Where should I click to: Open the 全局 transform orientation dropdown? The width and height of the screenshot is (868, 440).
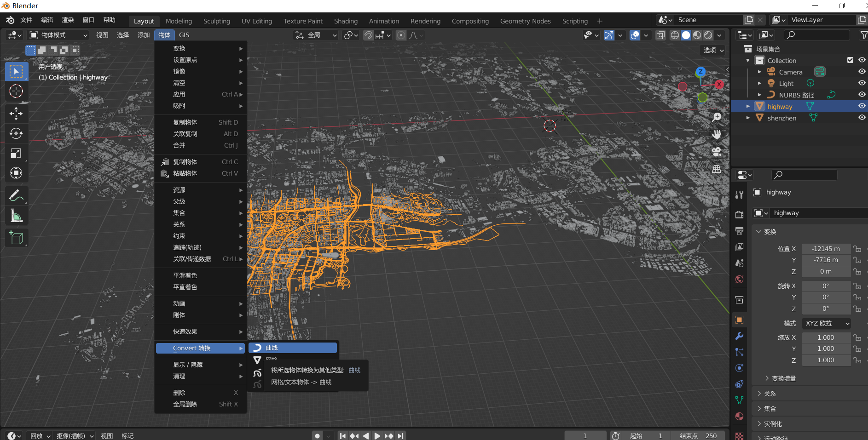pos(316,35)
